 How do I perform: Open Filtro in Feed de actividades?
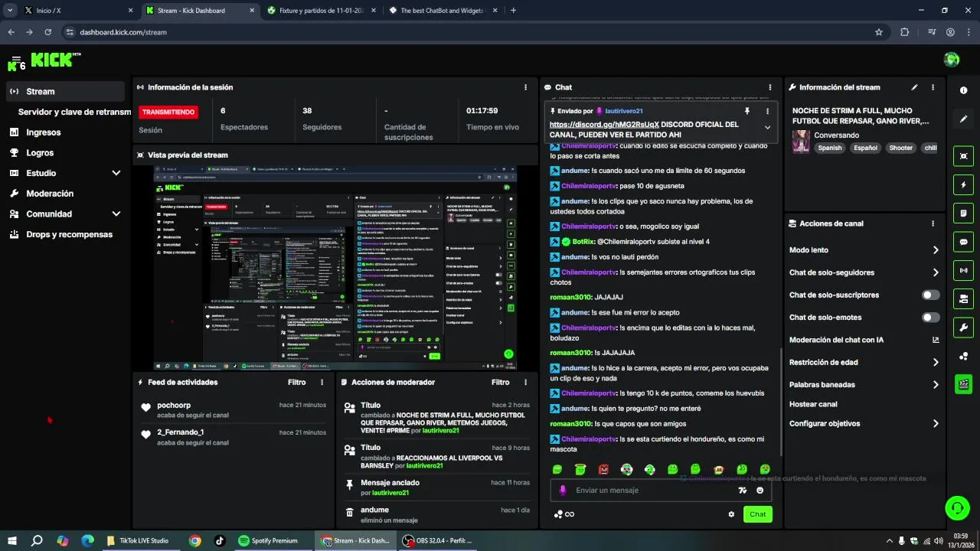tap(296, 382)
